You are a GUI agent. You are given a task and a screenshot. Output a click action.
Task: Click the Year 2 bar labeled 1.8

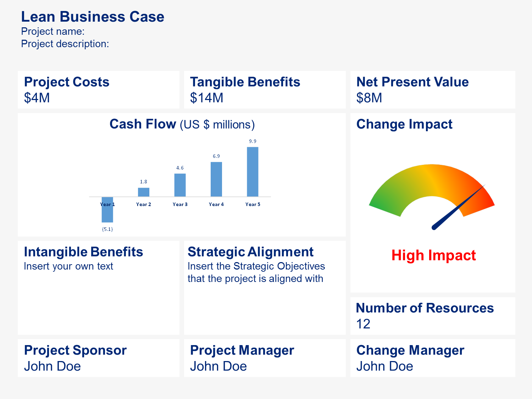(x=144, y=192)
